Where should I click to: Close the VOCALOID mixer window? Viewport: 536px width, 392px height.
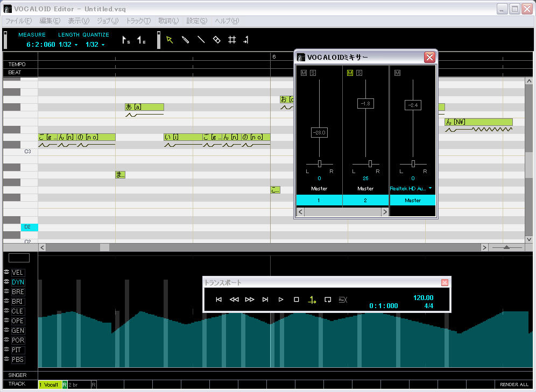click(429, 57)
